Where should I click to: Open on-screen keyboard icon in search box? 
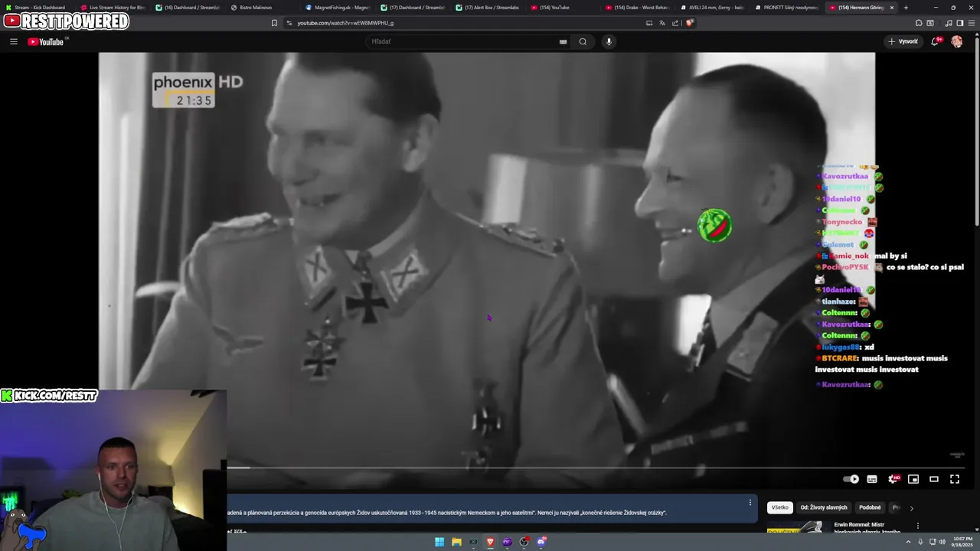[563, 41]
